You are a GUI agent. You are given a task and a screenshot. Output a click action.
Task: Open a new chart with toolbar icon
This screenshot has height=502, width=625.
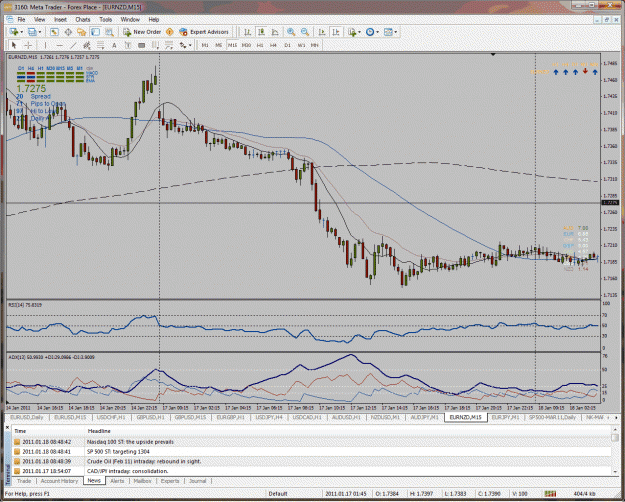point(14,32)
